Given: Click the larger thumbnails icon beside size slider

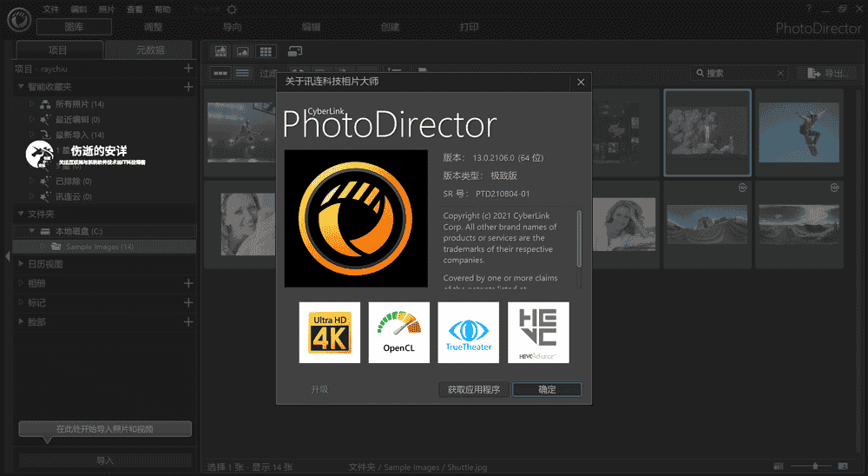Looking at the screenshot, I should click(x=843, y=466).
